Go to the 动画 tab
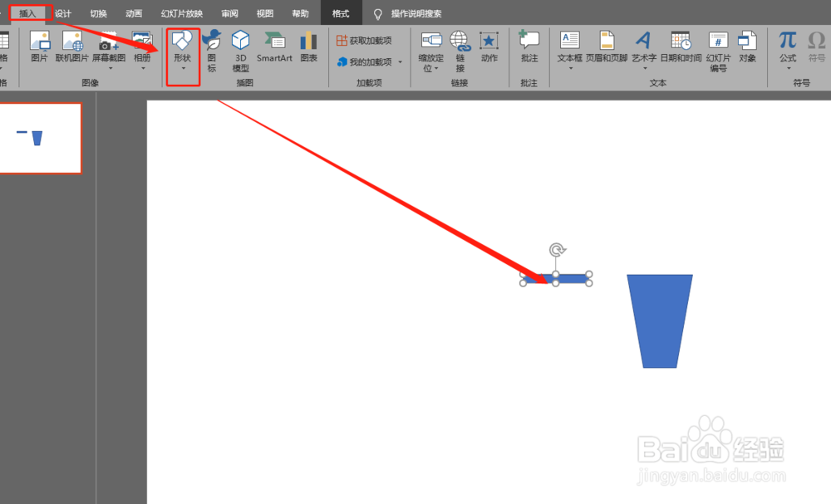 tap(134, 13)
